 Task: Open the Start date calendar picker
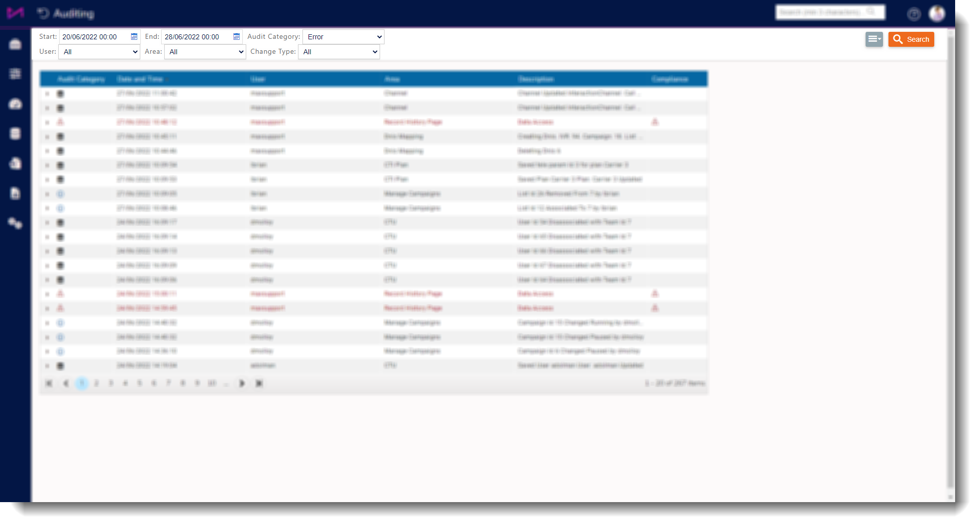[134, 37]
